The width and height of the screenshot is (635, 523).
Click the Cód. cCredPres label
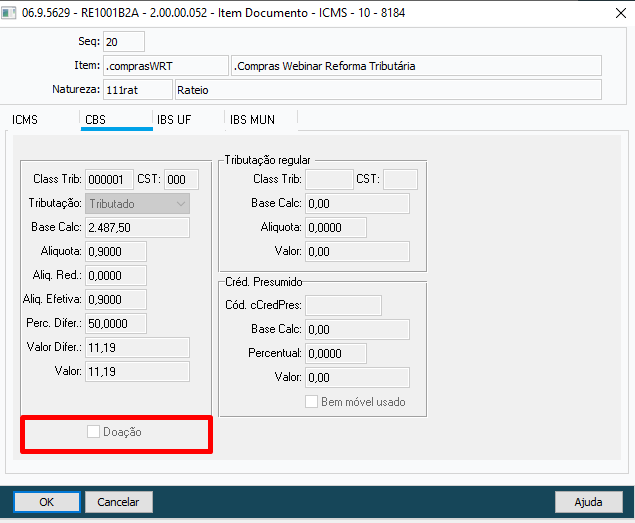(x=263, y=305)
